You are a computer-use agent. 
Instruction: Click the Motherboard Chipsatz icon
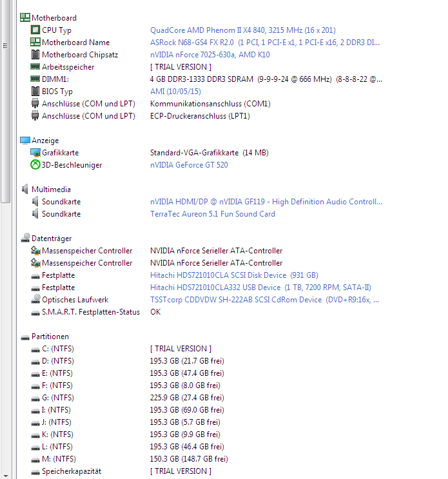click(35, 54)
